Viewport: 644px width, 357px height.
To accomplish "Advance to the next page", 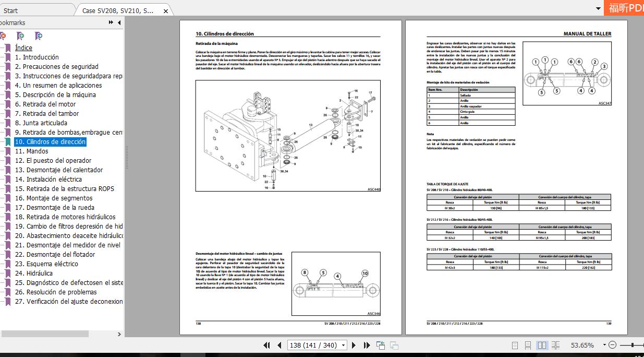I will point(354,345).
